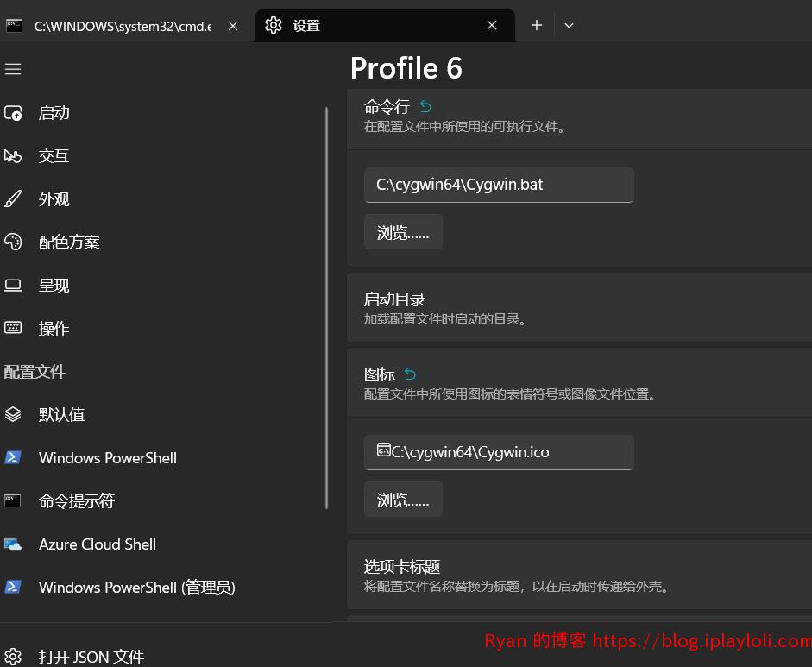Open the 命令提示符 profile
The image size is (812, 667).
click(x=161, y=500)
